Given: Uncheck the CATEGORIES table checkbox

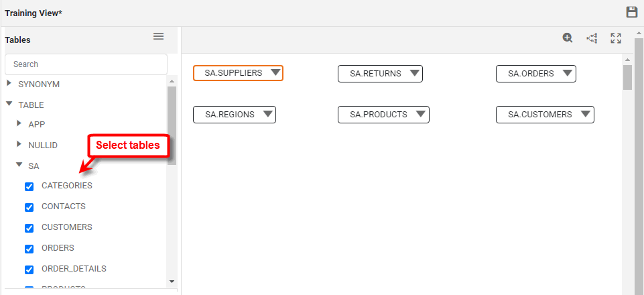Looking at the screenshot, I should point(29,186).
